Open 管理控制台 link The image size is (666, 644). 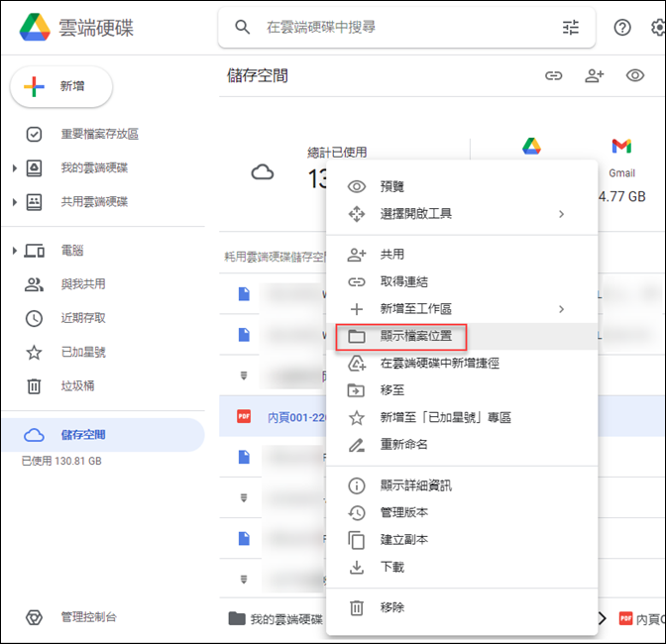89,617
